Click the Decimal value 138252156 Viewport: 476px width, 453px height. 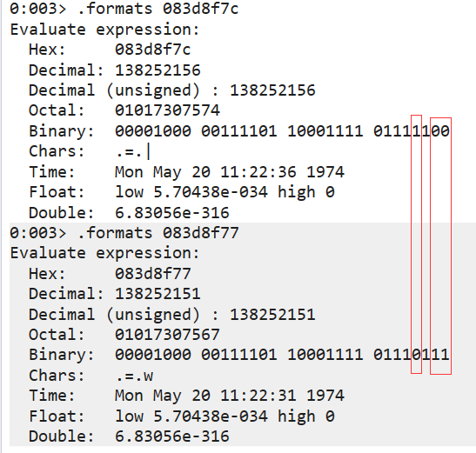(x=158, y=70)
